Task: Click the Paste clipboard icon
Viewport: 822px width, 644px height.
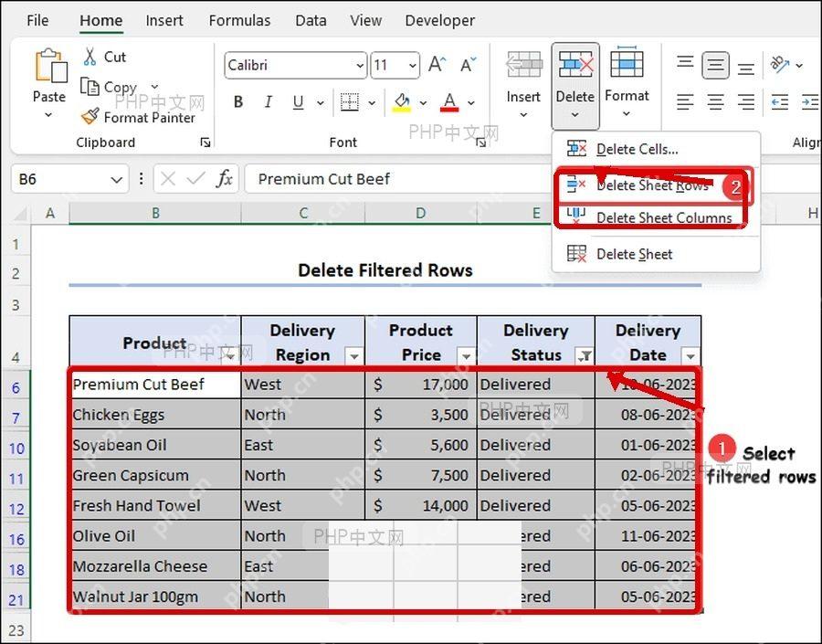Action: pos(50,66)
